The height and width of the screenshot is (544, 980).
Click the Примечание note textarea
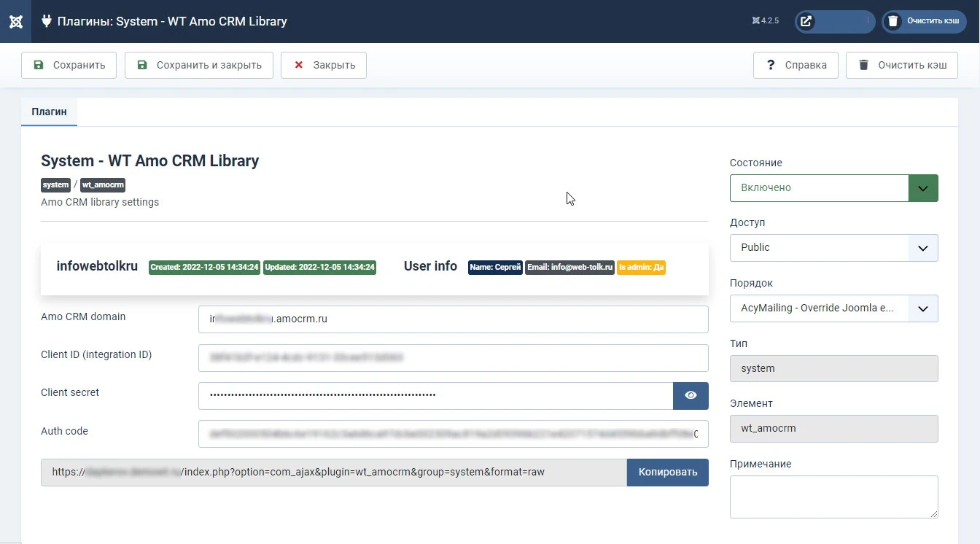click(x=833, y=497)
